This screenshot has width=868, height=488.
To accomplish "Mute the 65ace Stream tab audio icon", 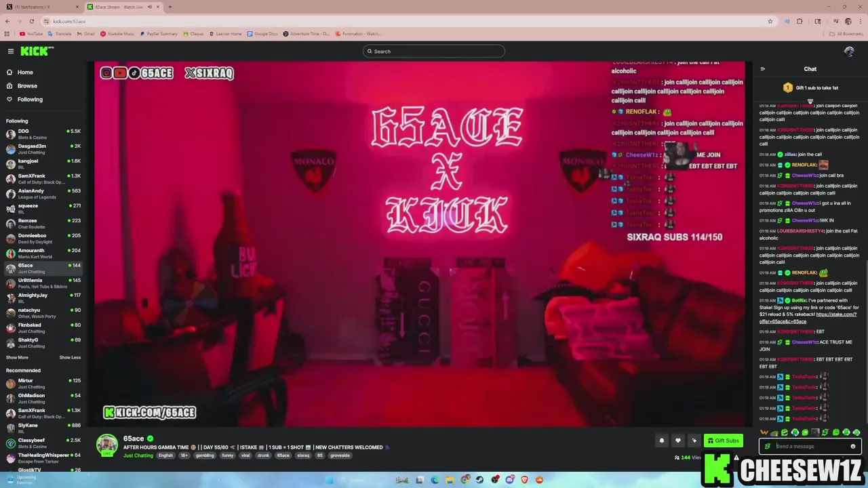I will pos(149,7).
